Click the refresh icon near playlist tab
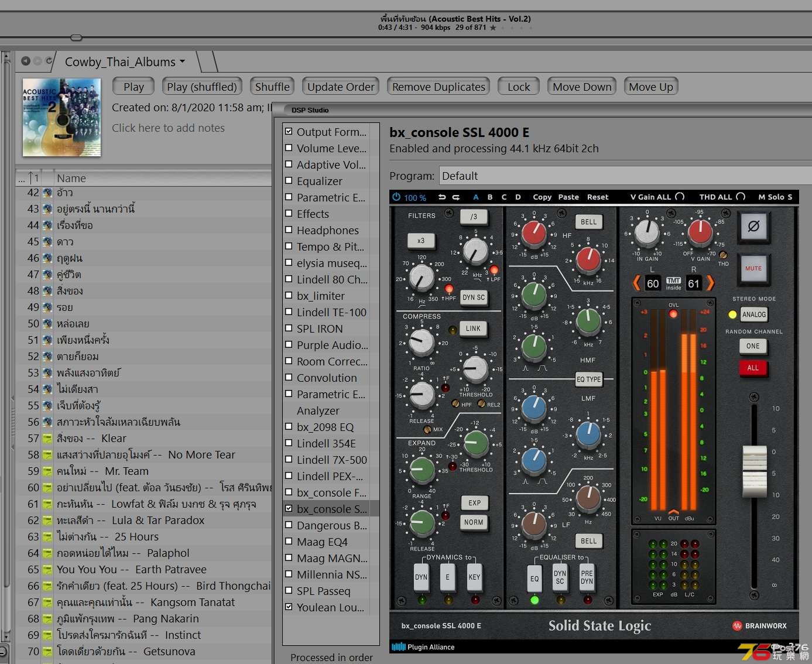The height and width of the screenshot is (664, 812). [x=49, y=61]
